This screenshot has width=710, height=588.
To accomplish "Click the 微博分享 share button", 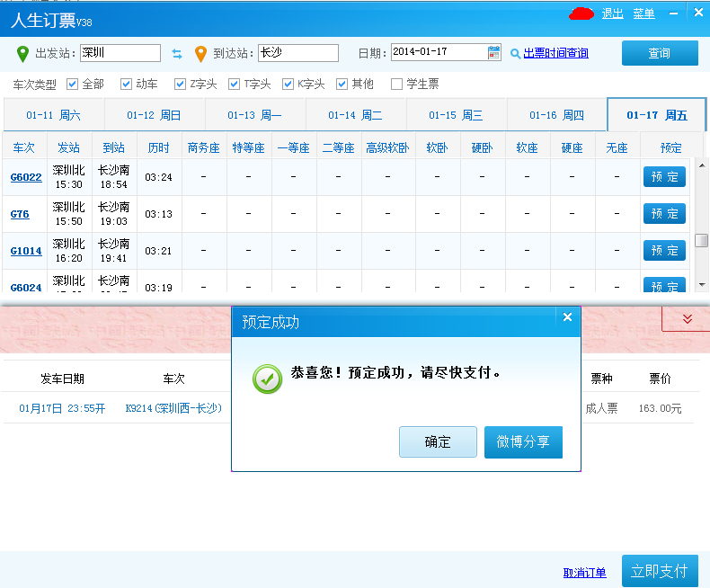I will click(523, 441).
